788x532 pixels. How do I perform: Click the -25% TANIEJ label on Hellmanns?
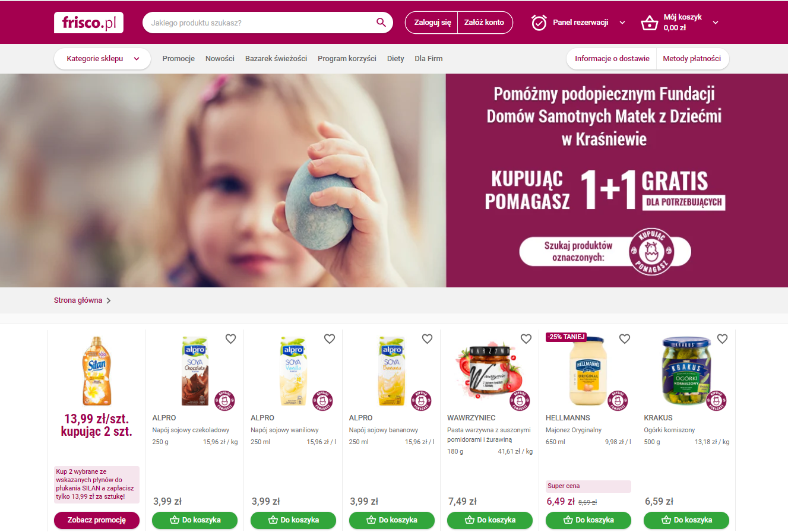point(567,337)
